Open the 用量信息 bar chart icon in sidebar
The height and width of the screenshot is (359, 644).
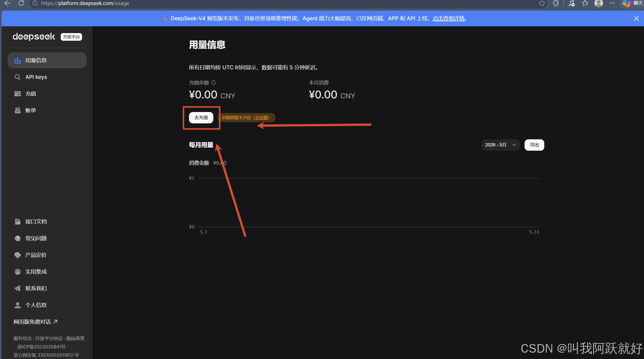17,60
